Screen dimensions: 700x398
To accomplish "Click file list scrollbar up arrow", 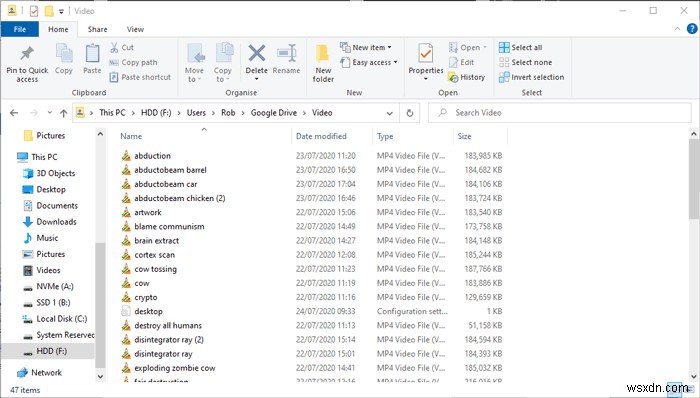I will coord(694,133).
